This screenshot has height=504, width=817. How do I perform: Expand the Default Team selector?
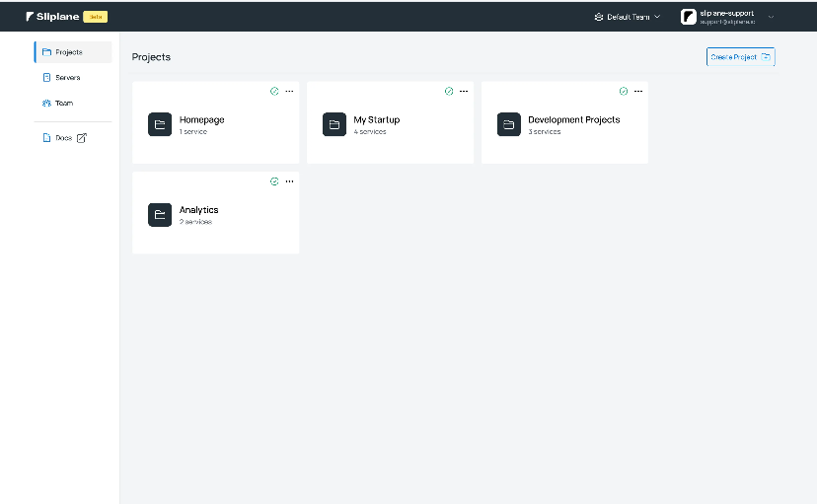(628, 17)
